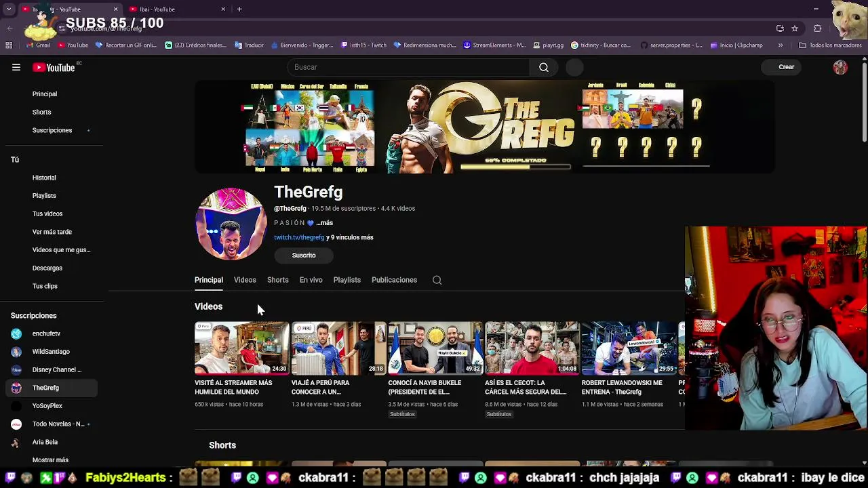Play the Nayib Bukele video thumbnail
The width and height of the screenshot is (868, 488).
[x=435, y=348]
